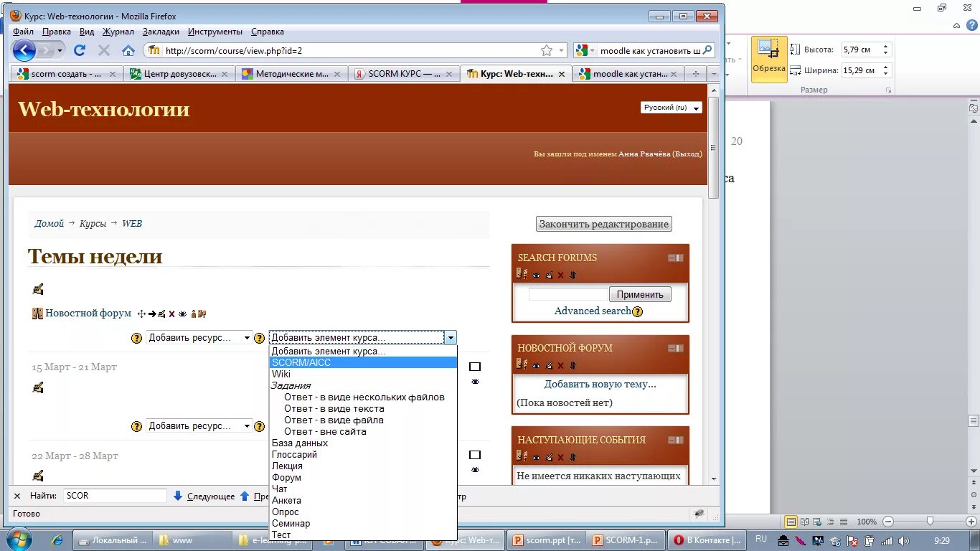
Task: Show only week 15 Март - 21 Март square
Action: pyautogui.click(x=475, y=367)
